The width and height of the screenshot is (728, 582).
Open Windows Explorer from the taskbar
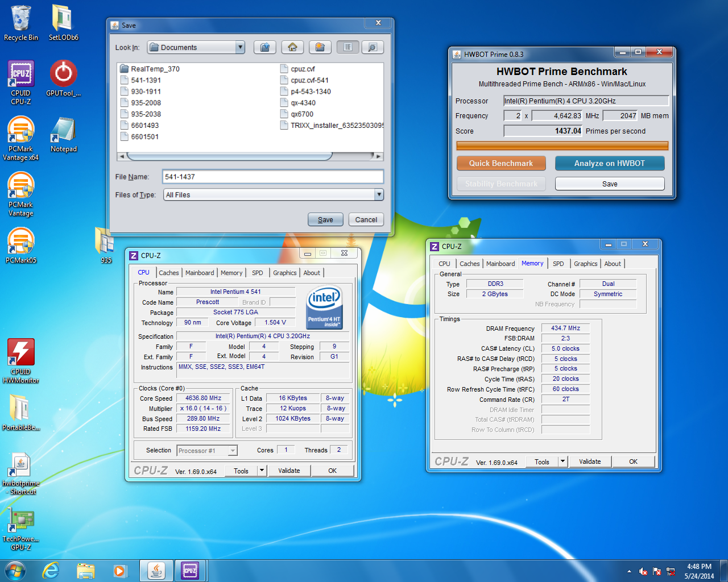pos(85,571)
